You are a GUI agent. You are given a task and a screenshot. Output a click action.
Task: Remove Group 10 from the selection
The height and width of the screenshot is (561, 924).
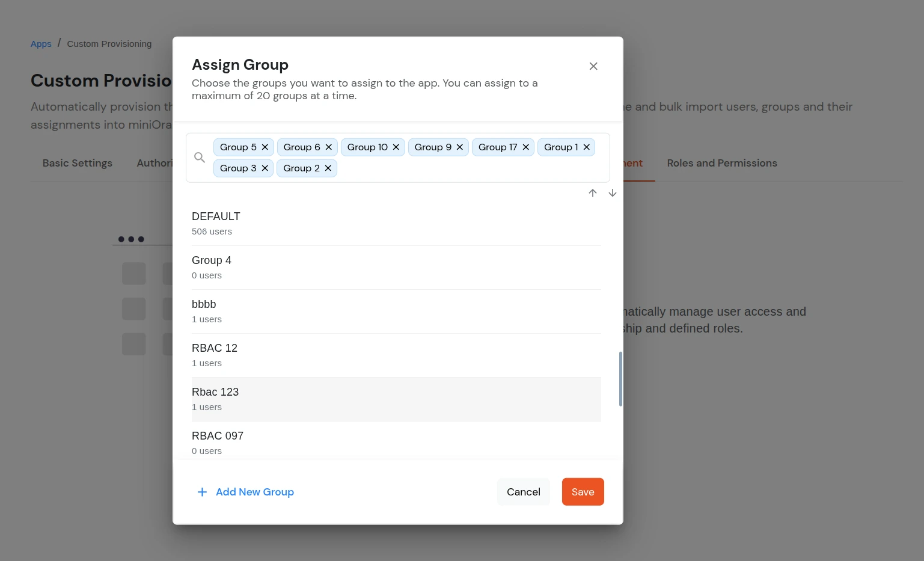(x=396, y=147)
